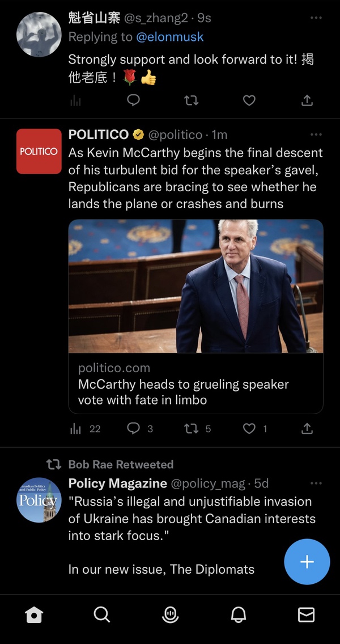Open more options for POLITICO tweet
Screen dimensions: 340x644
click(x=316, y=134)
